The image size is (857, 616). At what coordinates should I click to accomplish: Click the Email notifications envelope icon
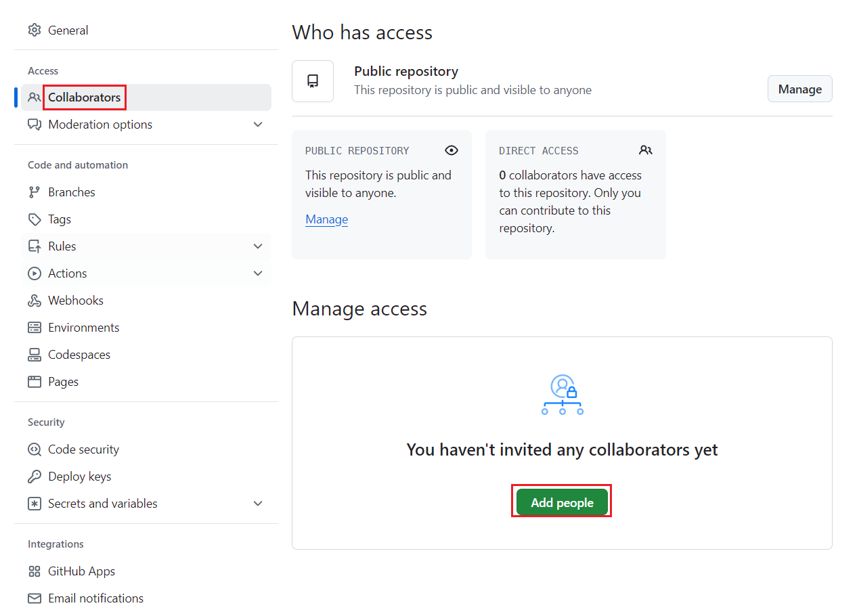[x=35, y=598]
